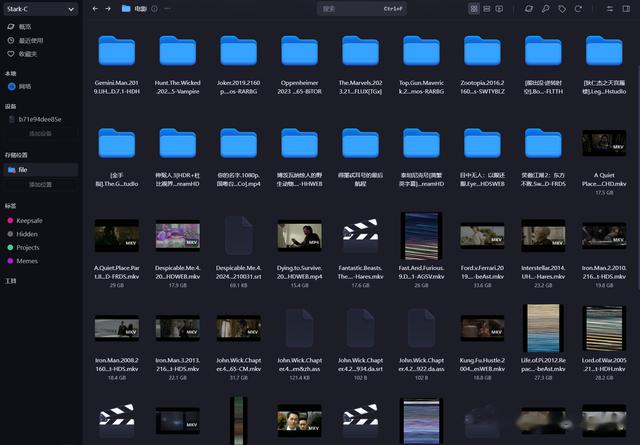Select Dying.to.Survive mp4 thumbnail
This screenshot has width=640, height=445.
click(300, 236)
